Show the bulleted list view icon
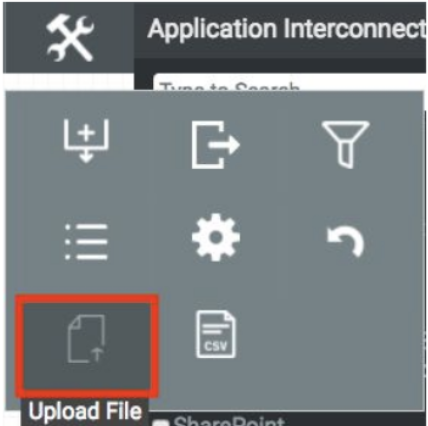428x426 pixels. tap(86, 242)
